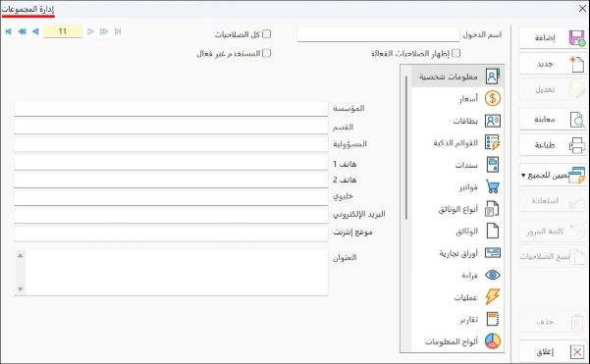Click the category list vertical scrollbar
Viewport: 590px width, 364px height.
click(406, 148)
